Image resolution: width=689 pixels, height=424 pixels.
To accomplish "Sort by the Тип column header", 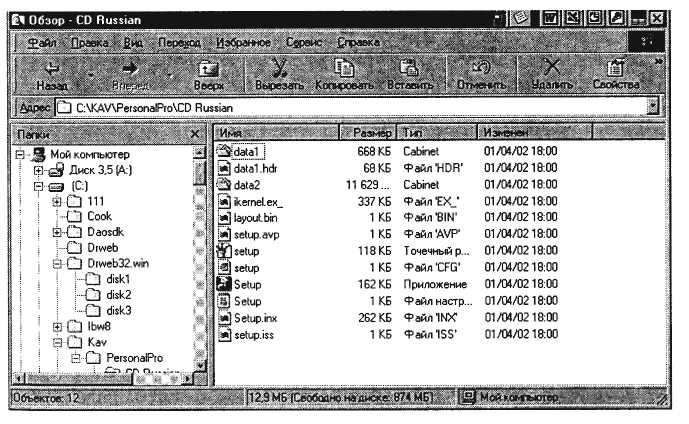I will (x=436, y=132).
